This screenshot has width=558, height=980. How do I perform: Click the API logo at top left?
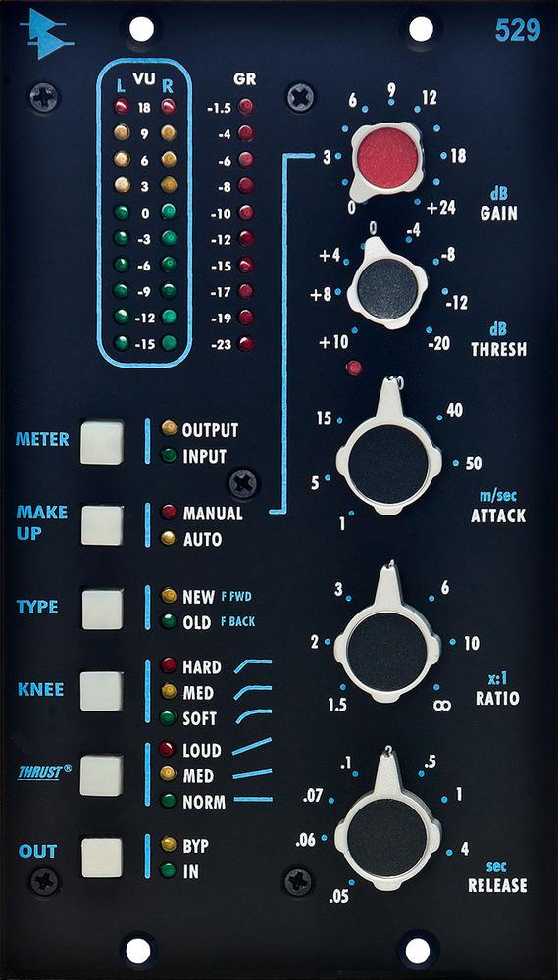[46, 35]
